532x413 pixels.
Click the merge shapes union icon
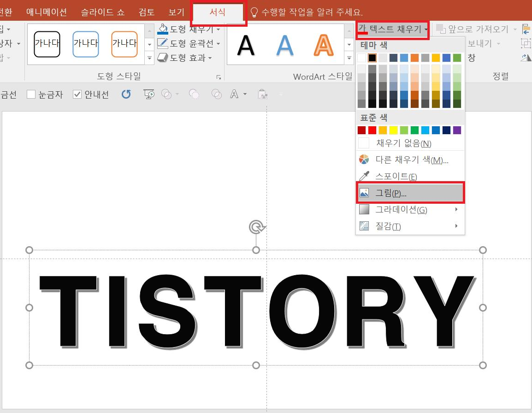coord(166,94)
